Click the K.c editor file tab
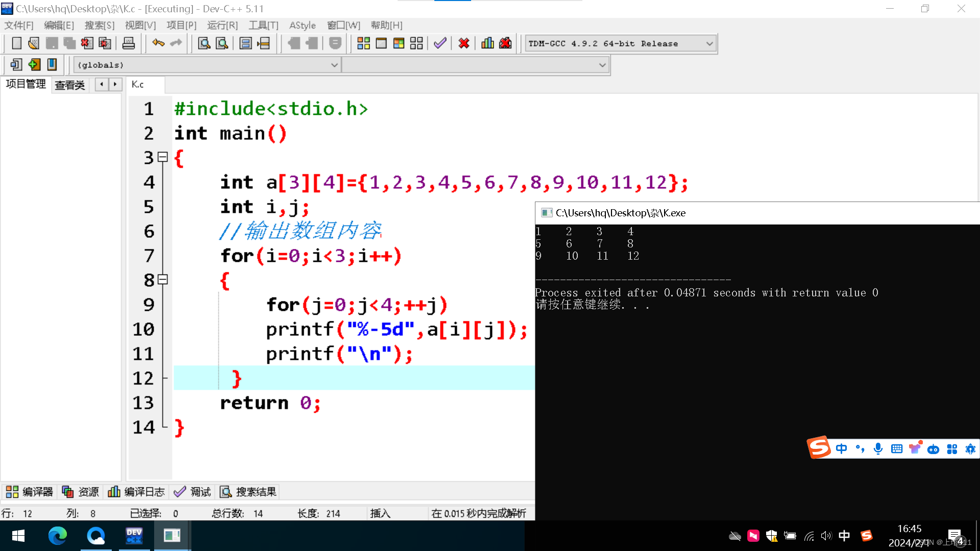 (x=138, y=85)
